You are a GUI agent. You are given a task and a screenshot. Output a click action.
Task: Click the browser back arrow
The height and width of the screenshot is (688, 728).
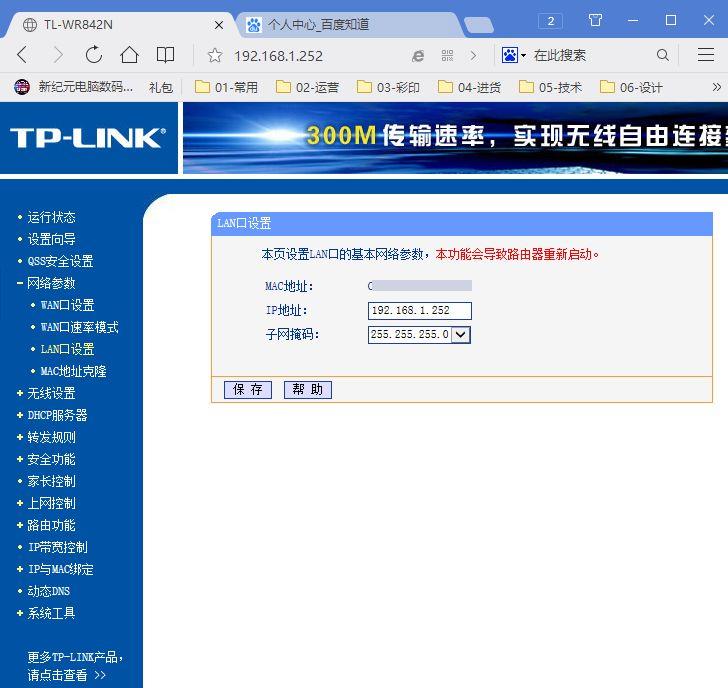22,55
